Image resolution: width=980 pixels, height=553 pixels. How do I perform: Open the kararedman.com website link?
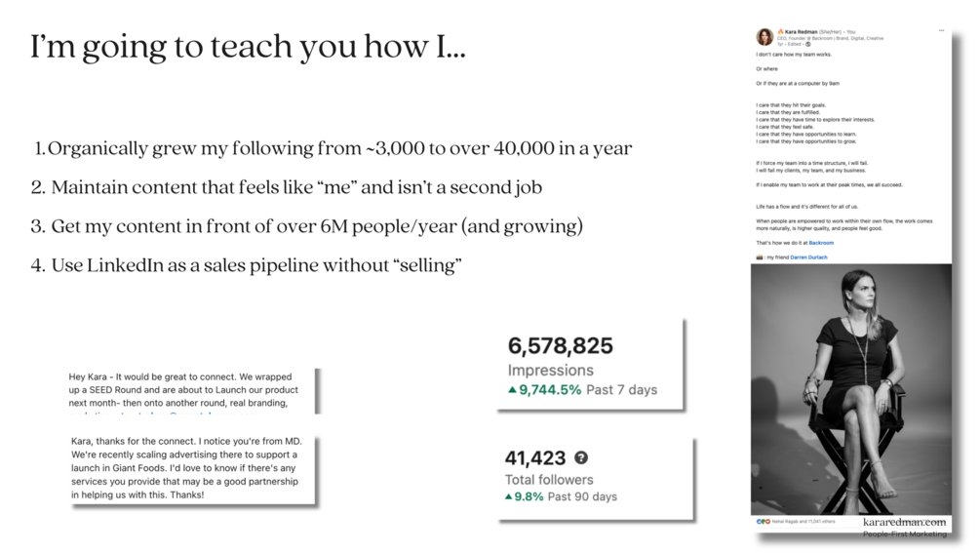pos(904,522)
